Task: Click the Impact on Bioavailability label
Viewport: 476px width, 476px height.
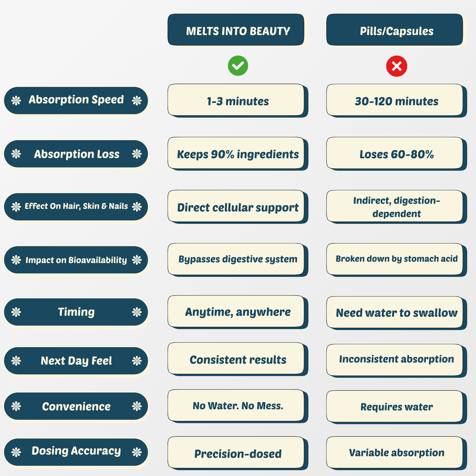Action: tap(76, 260)
